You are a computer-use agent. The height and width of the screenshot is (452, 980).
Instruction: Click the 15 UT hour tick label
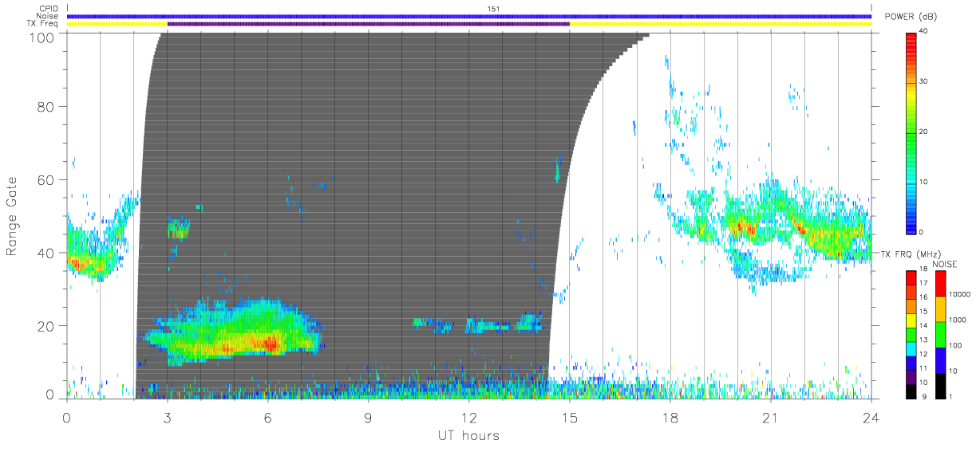click(x=570, y=416)
